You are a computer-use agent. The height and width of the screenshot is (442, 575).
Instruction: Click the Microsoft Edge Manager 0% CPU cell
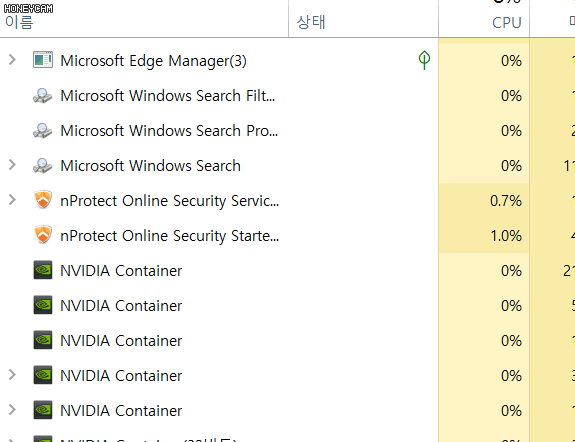tap(484, 61)
